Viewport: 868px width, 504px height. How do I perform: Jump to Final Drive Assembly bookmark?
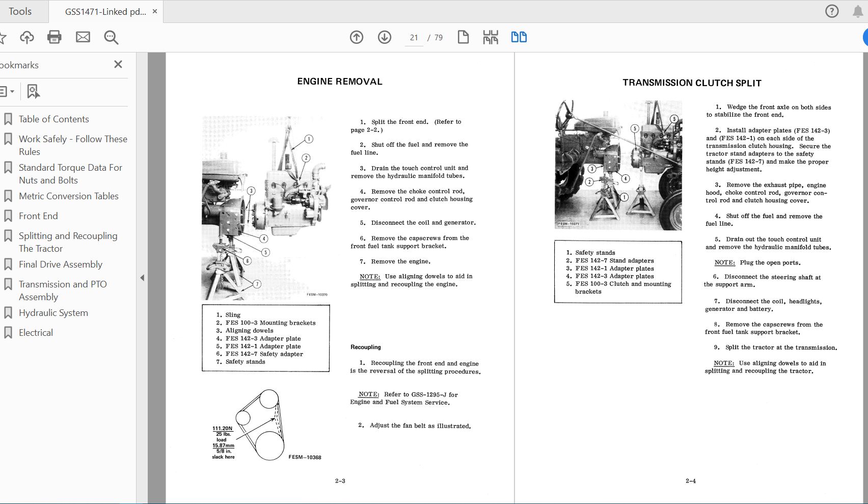61,264
